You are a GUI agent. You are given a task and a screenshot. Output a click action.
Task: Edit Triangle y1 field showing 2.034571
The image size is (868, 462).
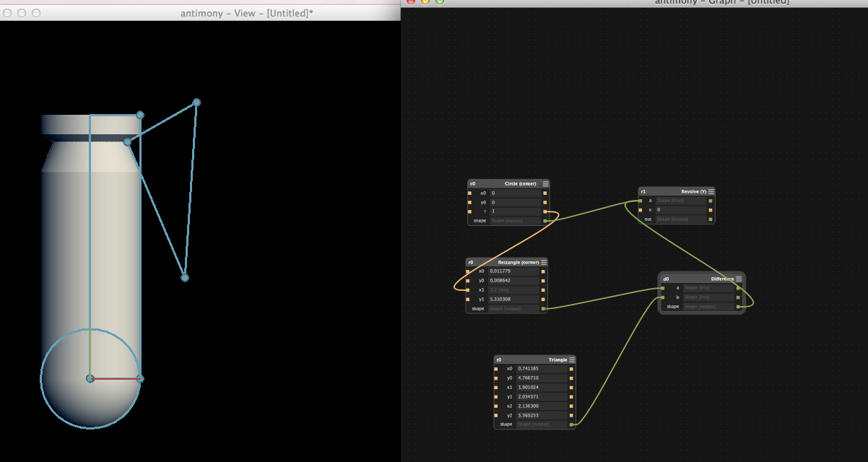(x=541, y=396)
